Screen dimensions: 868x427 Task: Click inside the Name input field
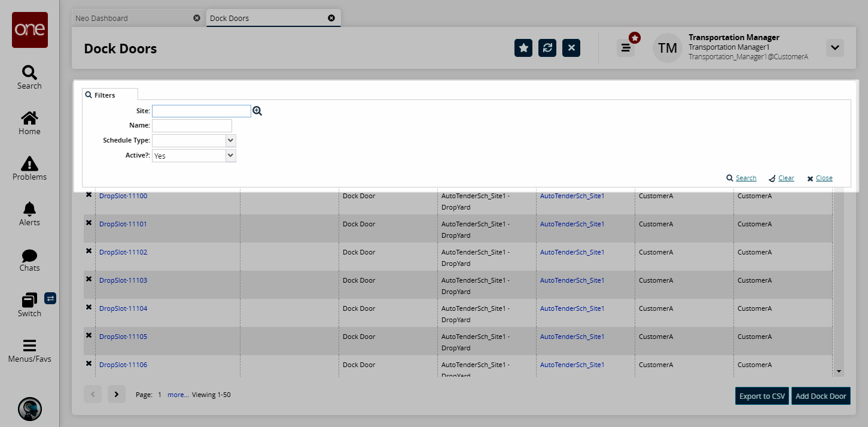point(191,125)
